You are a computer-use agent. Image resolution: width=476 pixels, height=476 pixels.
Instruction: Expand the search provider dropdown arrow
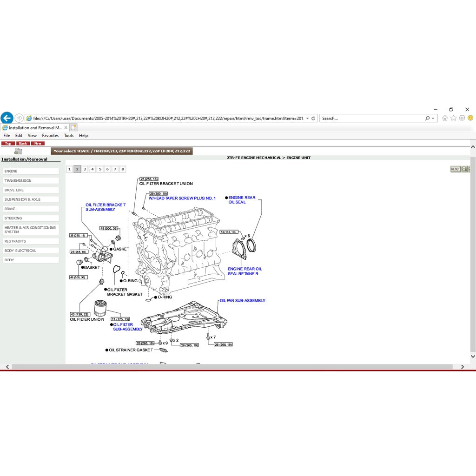(x=434, y=119)
